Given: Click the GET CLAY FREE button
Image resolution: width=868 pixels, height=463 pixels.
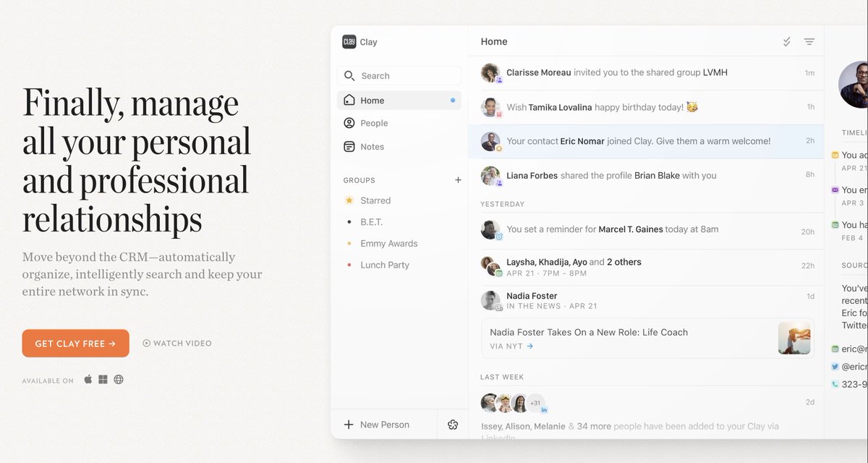Looking at the screenshot, I should click(76, 344).
